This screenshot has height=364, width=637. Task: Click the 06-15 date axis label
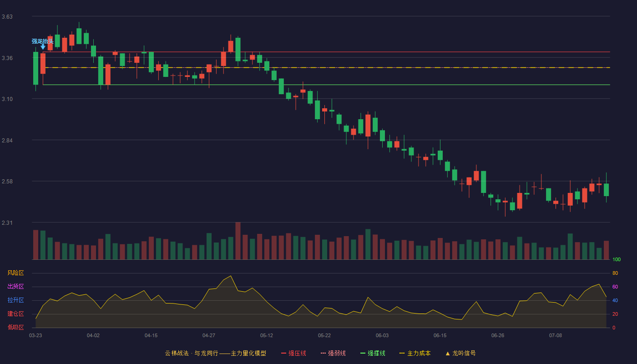pos(440,335)
